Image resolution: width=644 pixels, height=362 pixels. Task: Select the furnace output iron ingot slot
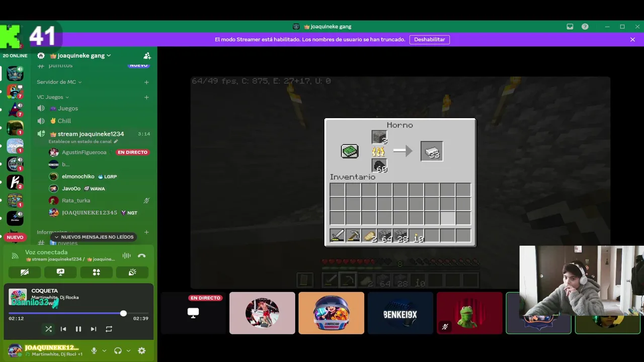click(432, 151)
